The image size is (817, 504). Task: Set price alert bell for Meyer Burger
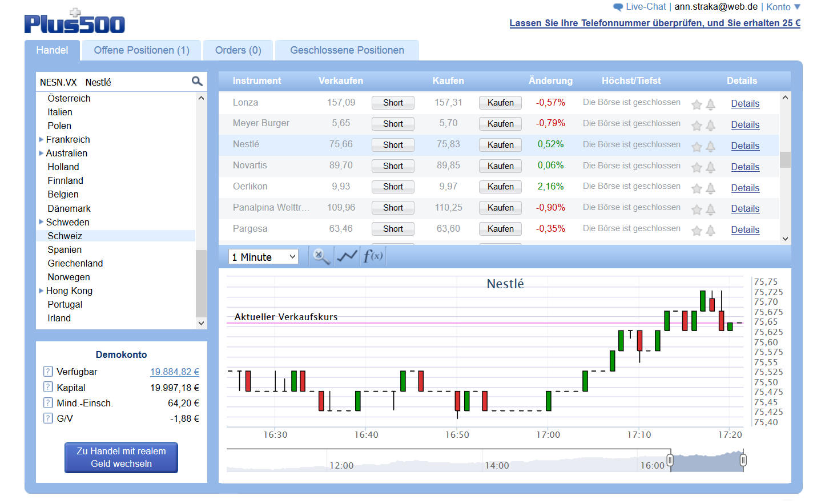(x=711, y=126)
